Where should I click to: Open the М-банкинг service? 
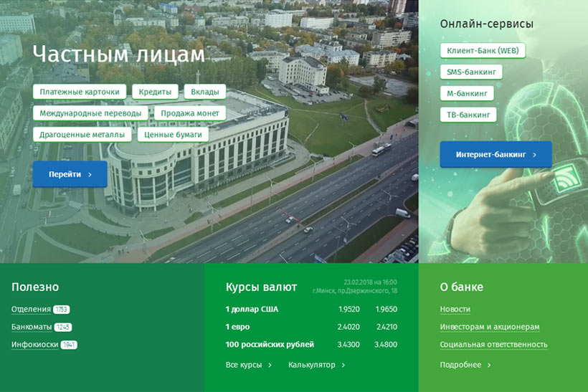466,93
